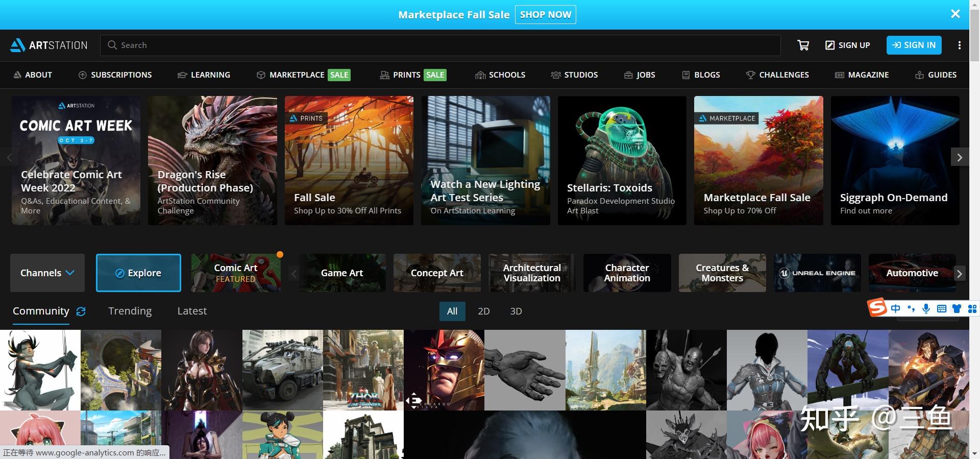Open the Automotive channel
Image resolution: width=980 pixels, height=459 pixels.
(x=912, y=273)
